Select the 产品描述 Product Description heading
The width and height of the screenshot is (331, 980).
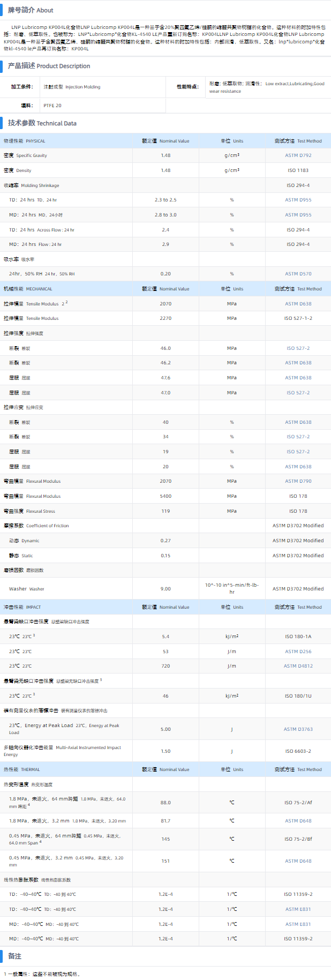pyautogui.click(x=49, y=66)
